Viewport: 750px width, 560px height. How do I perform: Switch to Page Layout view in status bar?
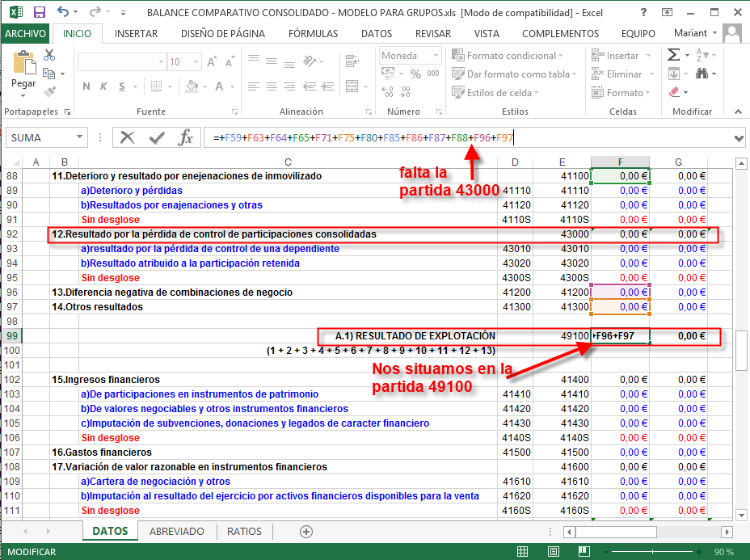tap(553, 551)
